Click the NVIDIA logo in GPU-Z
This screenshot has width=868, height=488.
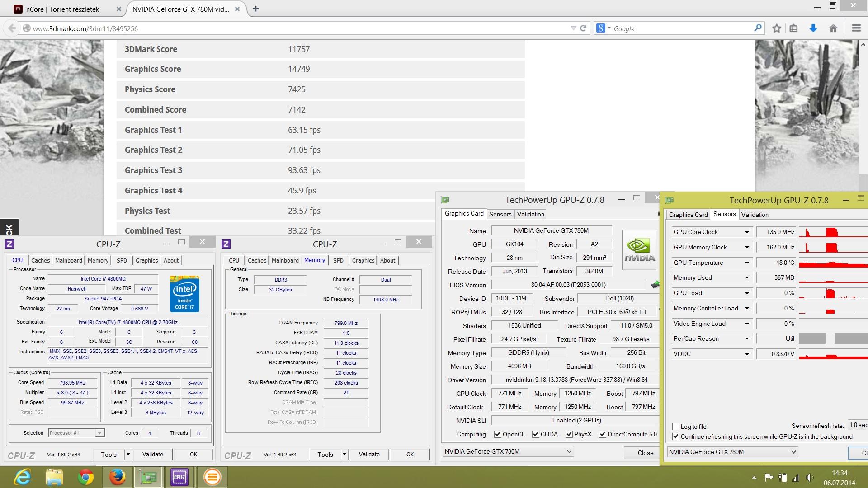point(639,250)
